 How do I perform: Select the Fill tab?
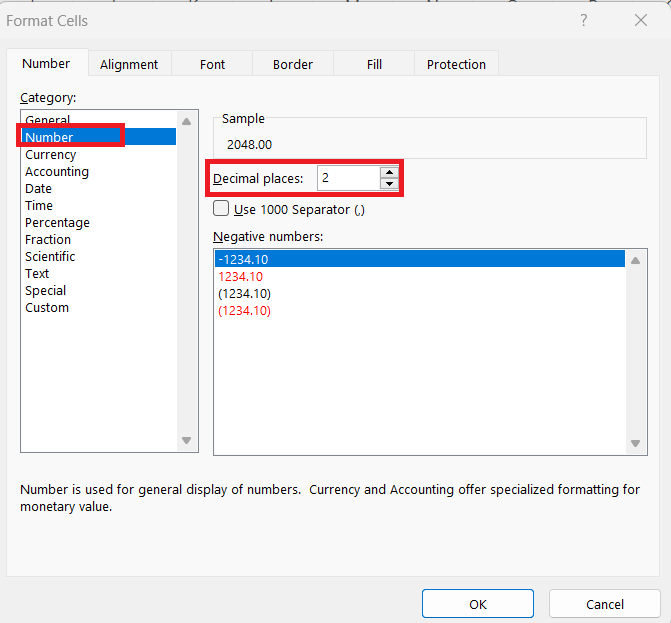tap(374, 64)
